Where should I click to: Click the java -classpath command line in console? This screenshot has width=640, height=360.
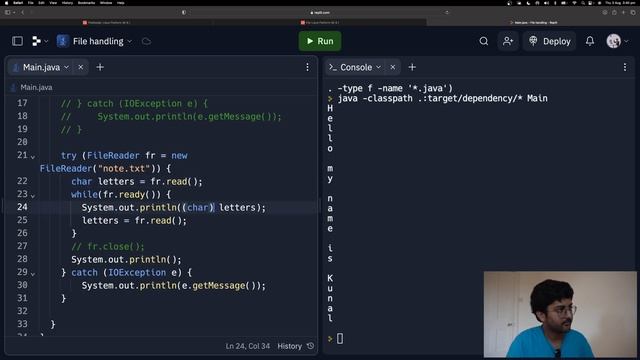point(442,98)
